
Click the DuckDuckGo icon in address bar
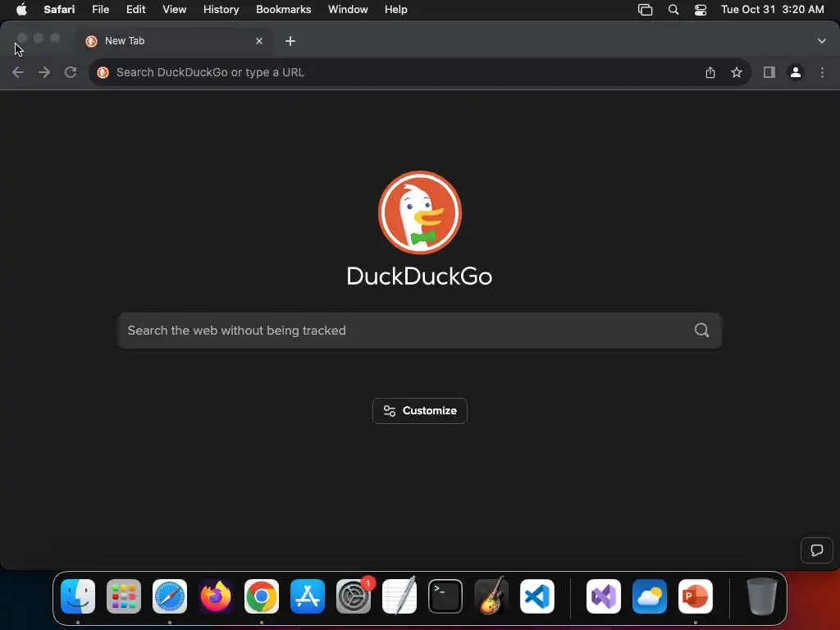103,72
